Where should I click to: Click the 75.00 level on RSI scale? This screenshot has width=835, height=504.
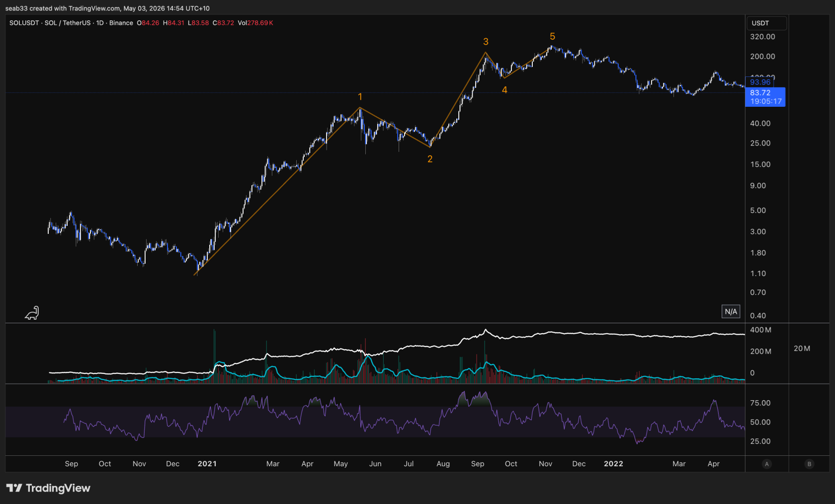(x=760, y=403)
